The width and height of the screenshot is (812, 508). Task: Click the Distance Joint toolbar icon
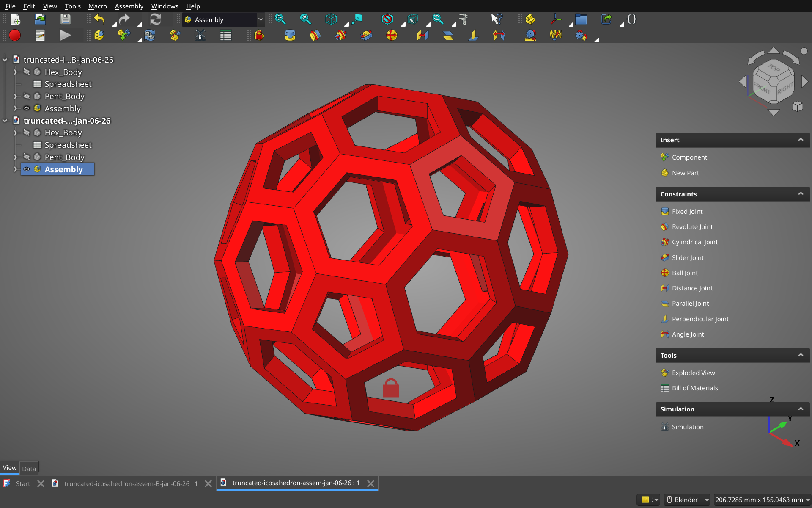click(x=422, y=36)
